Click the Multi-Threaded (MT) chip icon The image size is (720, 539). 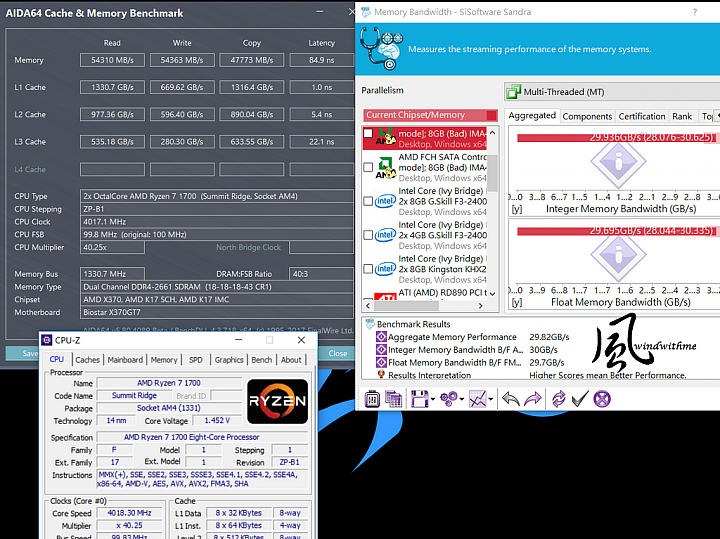click(513, 92)
